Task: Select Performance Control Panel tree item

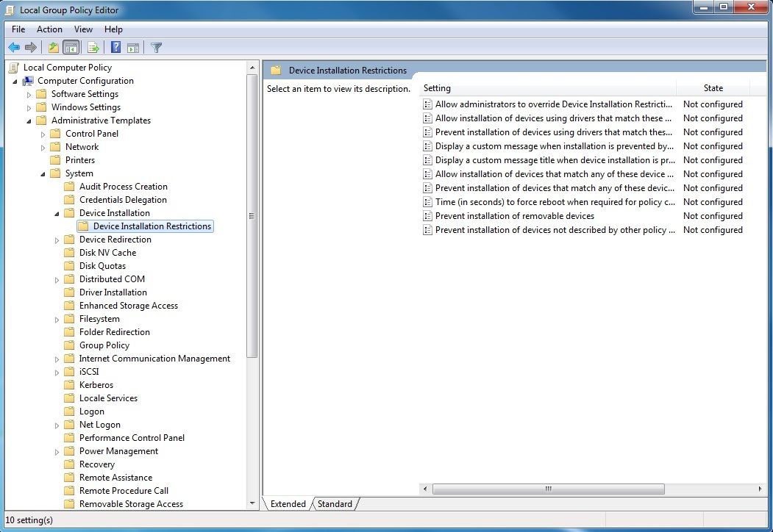Action: click(x=132, y=437)
